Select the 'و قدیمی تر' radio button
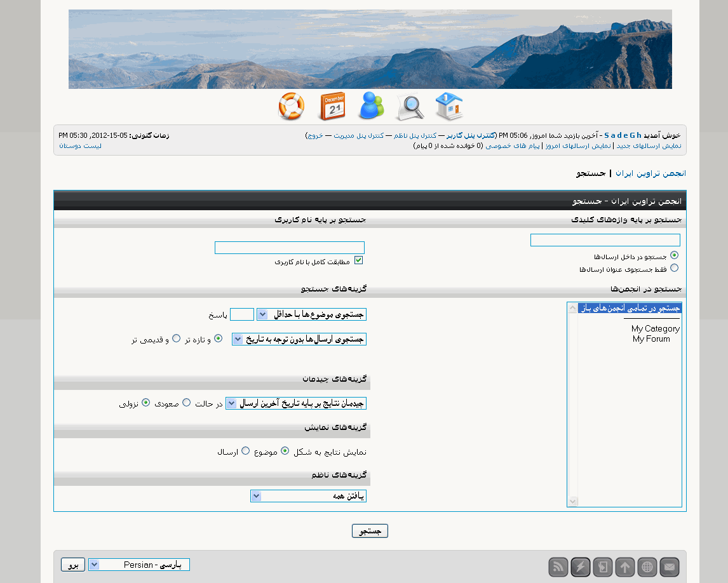 177,338
